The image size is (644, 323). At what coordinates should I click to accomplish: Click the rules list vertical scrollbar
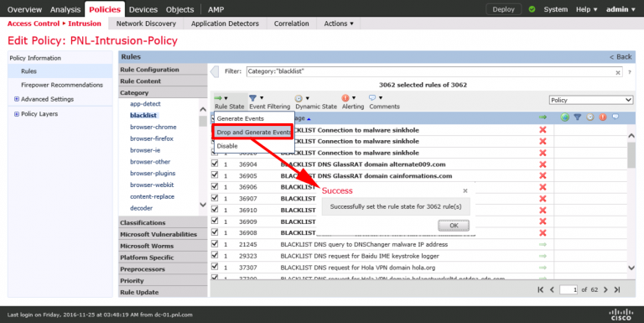631,201
